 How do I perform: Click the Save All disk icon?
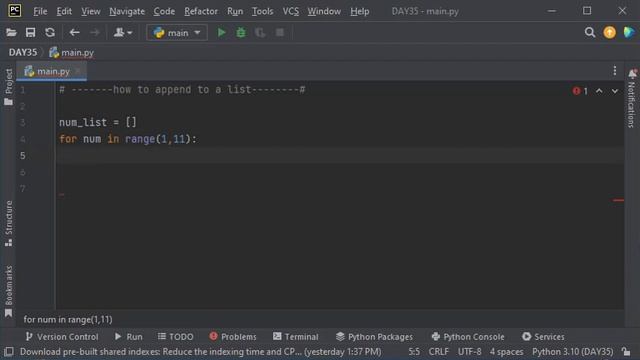click(31, 33)
